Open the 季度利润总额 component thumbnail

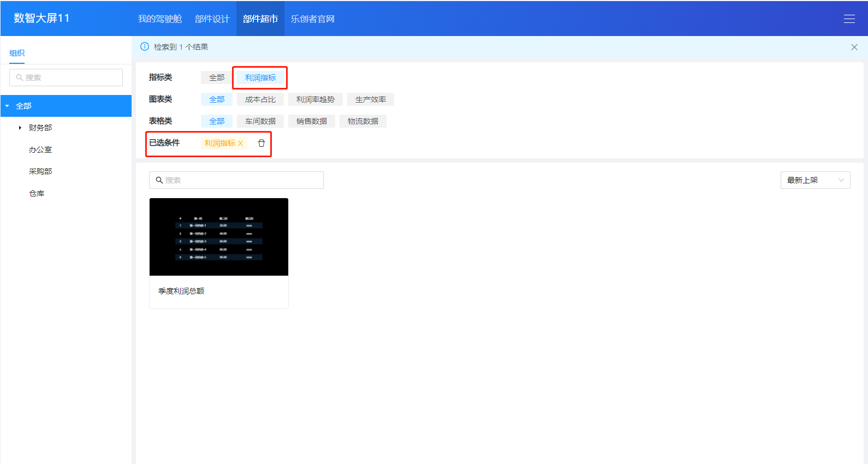coord(218,237)
